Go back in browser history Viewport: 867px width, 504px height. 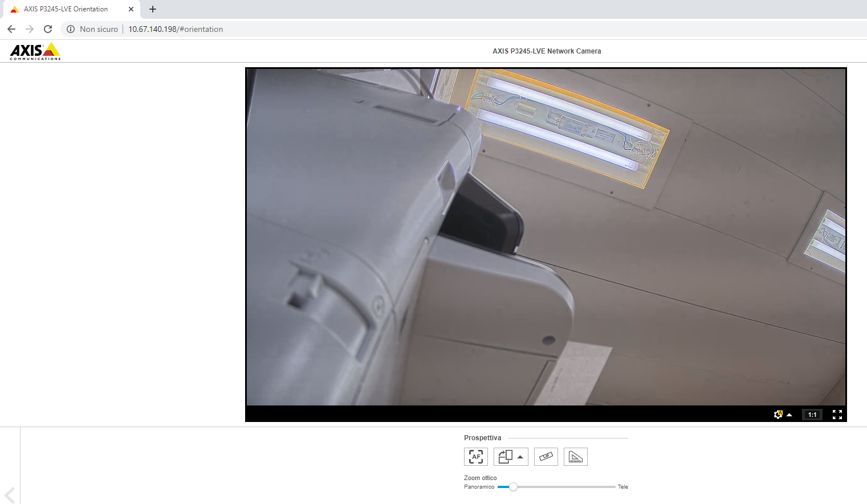coord(11,29)
